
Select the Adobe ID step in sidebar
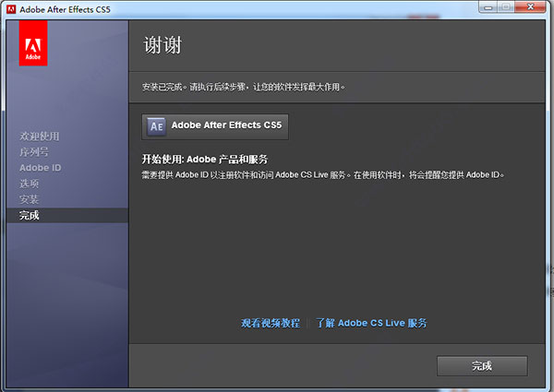(41, 168)
